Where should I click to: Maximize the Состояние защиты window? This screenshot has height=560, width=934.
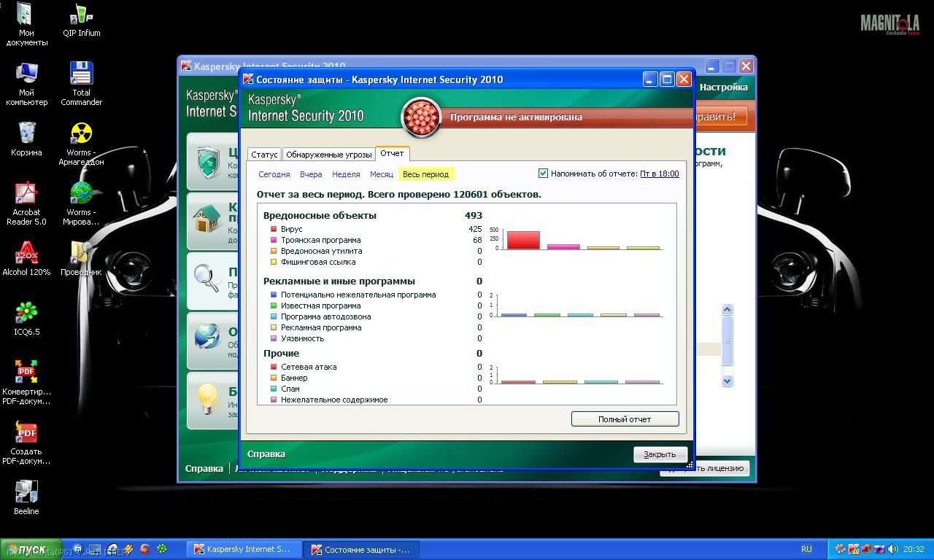(x=666, y=79)
